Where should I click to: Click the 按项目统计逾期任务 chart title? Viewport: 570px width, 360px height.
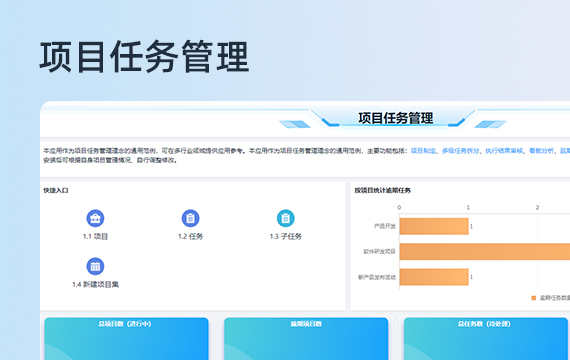click(383, 190)
